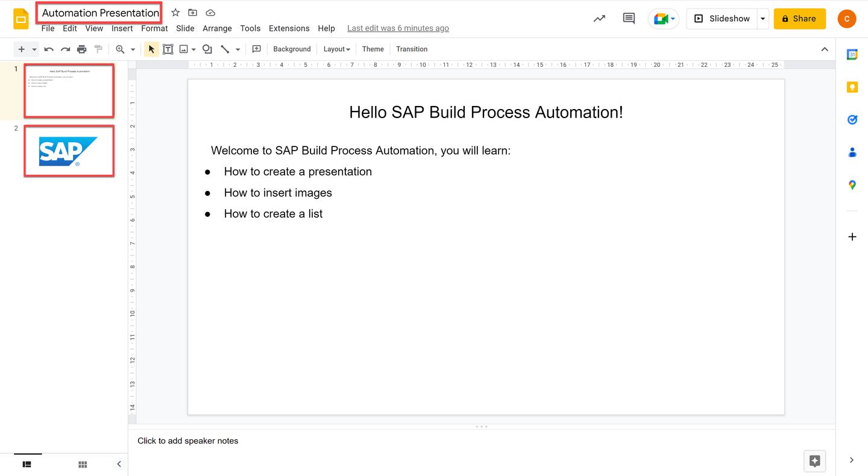Select the shape tool

pos(207,49)
